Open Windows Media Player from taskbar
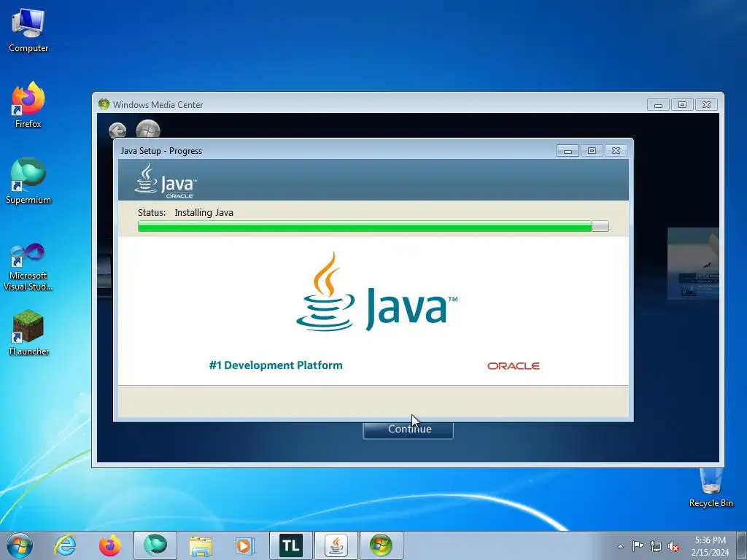The image size is (747, 560). coord(245,545)
